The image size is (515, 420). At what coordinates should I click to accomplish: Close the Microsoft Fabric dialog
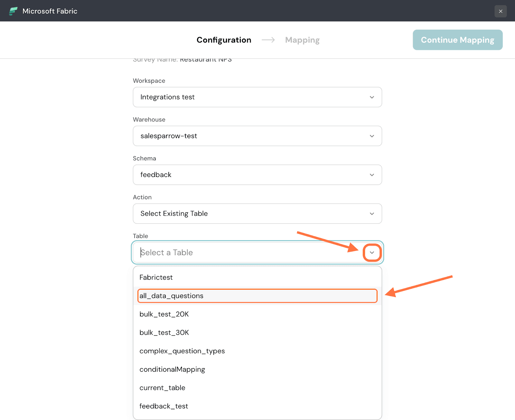pyautogui.click(x=500, y=11)
